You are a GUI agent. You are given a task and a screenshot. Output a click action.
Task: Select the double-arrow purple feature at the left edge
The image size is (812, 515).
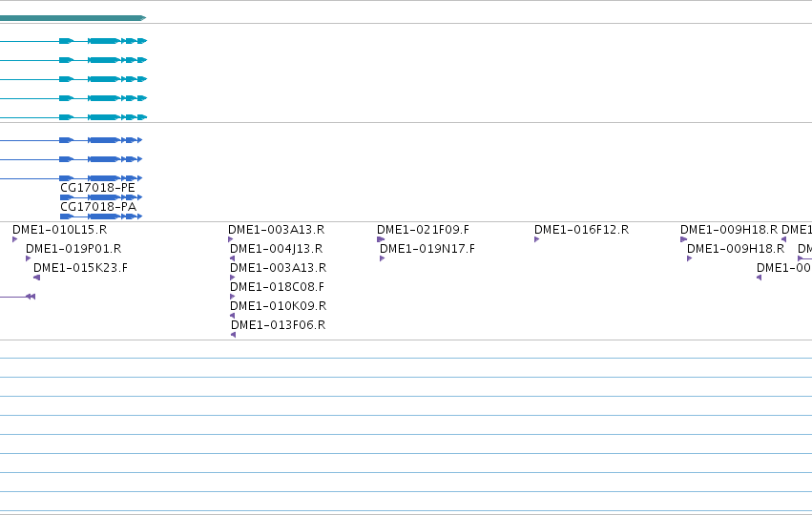click(x=17, y=297)
